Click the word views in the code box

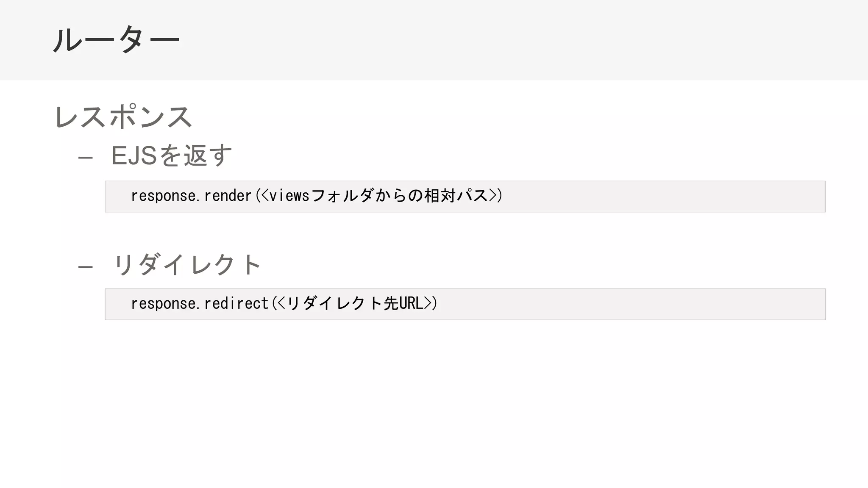pyautogui.click(x=289, y=196)
